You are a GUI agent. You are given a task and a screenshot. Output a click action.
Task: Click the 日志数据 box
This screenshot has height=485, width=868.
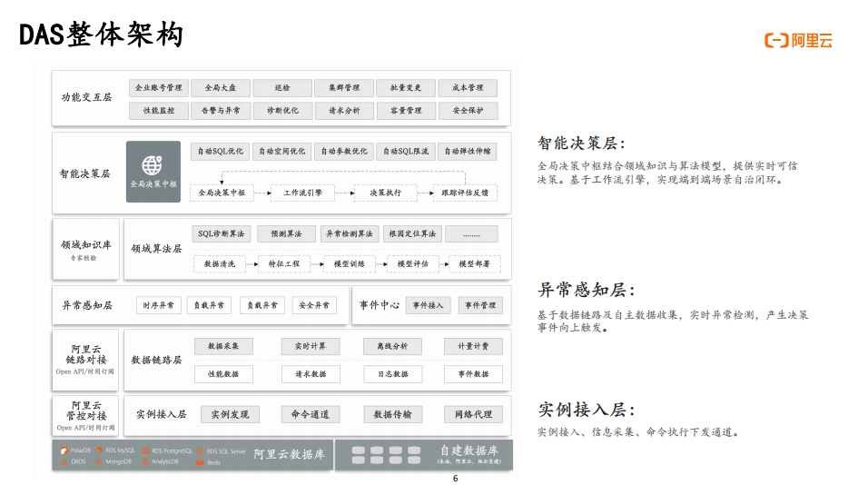393,373
